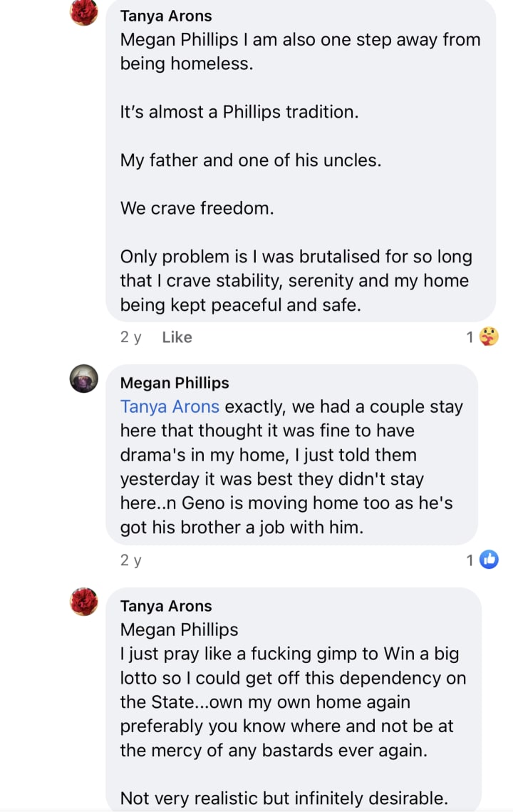This screenshot has height=812, width=513.
Task: Tap Tanya Arons' rose avatar on top comment
Action: (84, 11)
